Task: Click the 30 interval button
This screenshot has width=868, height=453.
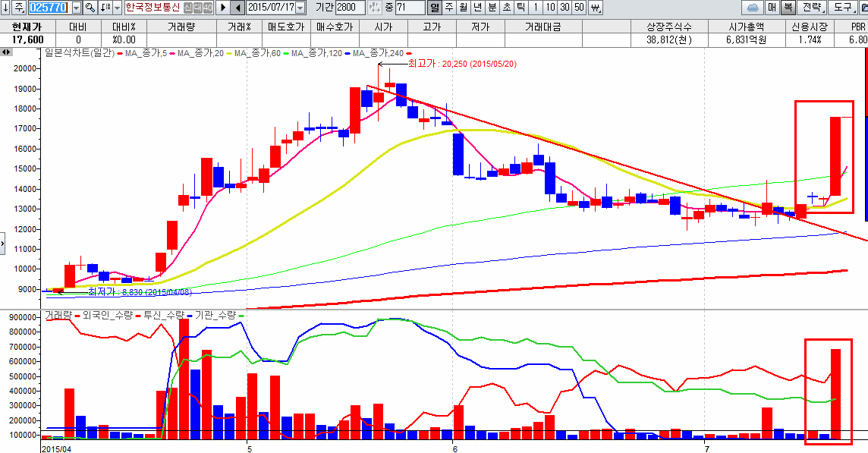Action: 565,8
